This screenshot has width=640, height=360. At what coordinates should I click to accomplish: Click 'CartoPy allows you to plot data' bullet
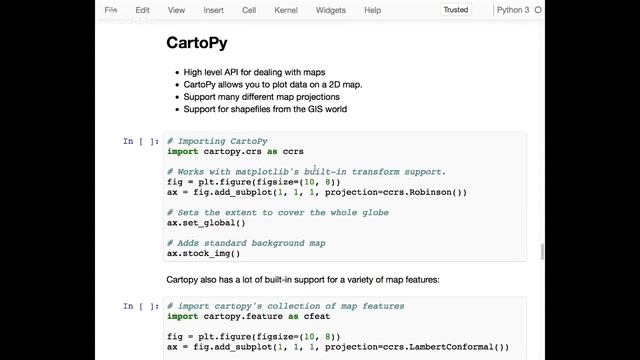[x=273, y=84]
